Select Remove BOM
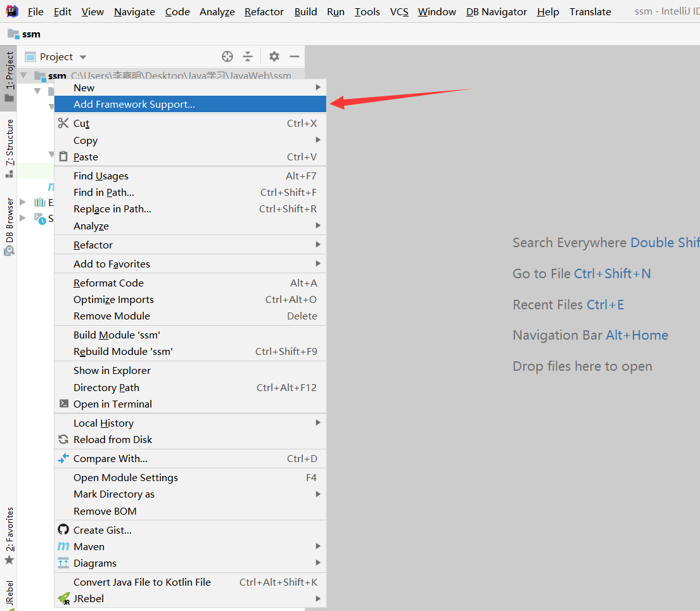Image resolution: width=700 pixels, height=611 pixels. tap(190, 511)
